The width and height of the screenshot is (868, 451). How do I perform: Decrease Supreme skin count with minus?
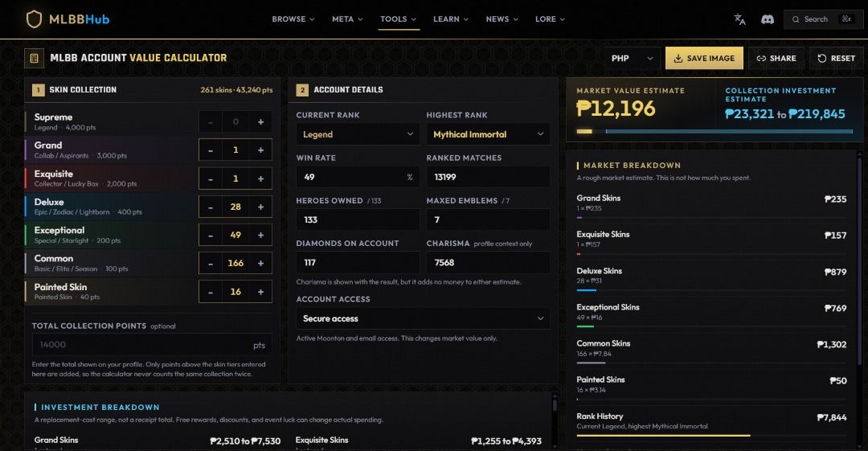tap(211, 122)
